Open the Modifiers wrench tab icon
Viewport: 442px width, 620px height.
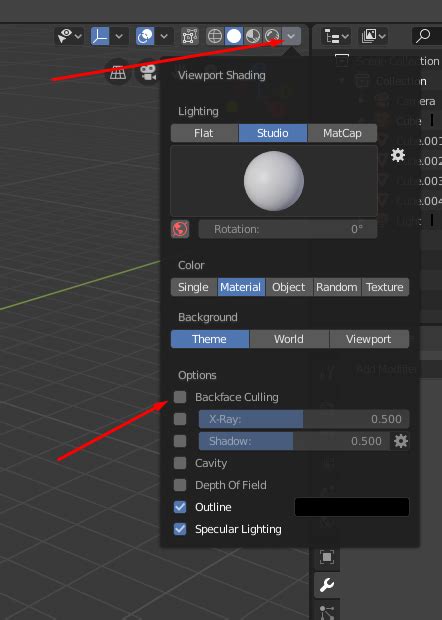pos(327,584)
